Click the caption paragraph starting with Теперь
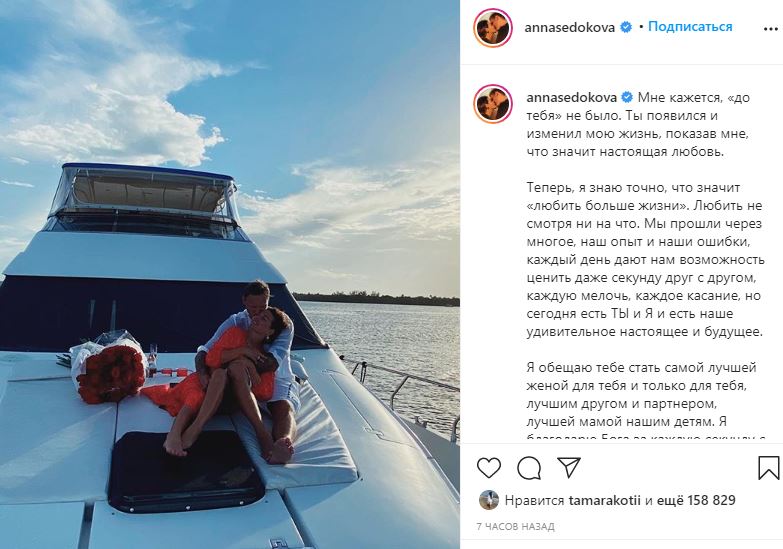This screenshot has height=549, width=783. [645, 260]
